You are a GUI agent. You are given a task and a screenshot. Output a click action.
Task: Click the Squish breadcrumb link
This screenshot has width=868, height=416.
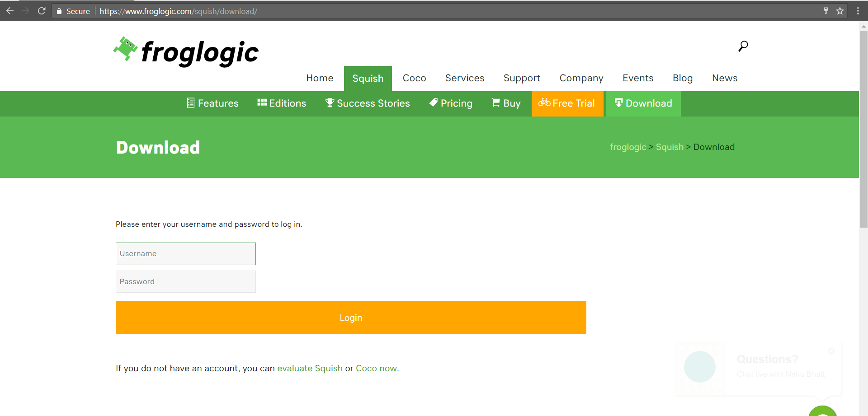point(670,147)
